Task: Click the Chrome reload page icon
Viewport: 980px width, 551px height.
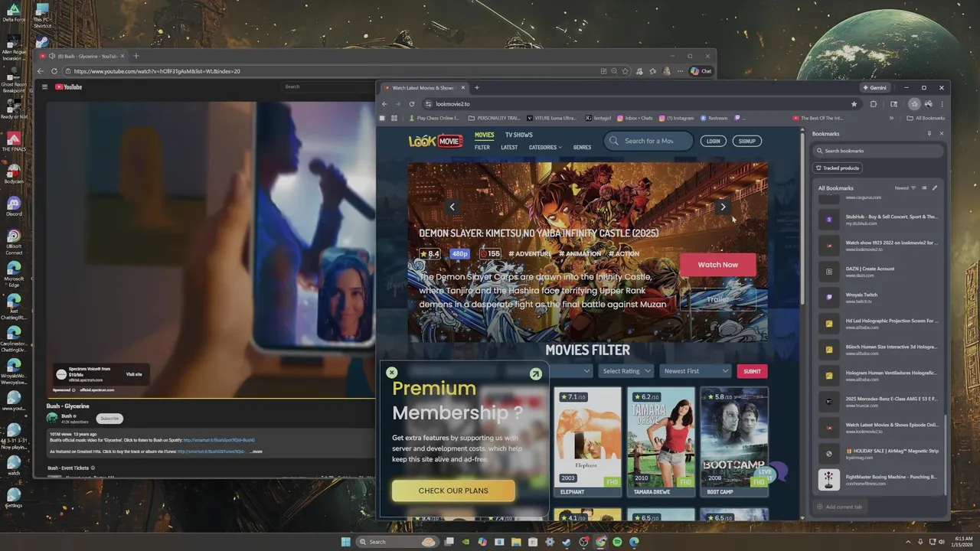Action: [412, 104]
